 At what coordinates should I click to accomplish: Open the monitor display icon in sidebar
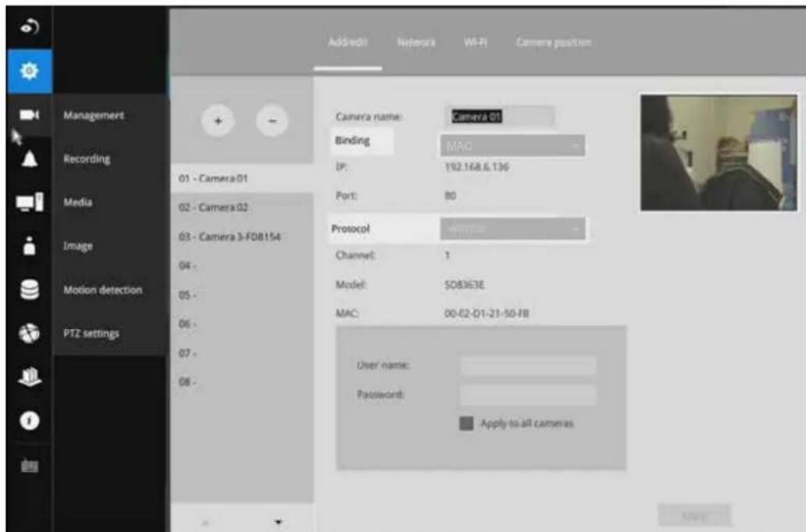pos(30,202)
